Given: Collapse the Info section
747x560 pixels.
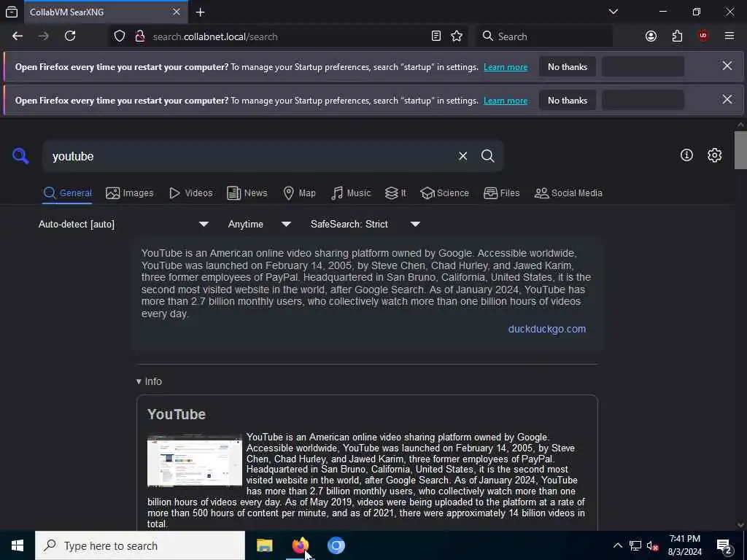Looking at the screenshot, I should coord(149,381).
